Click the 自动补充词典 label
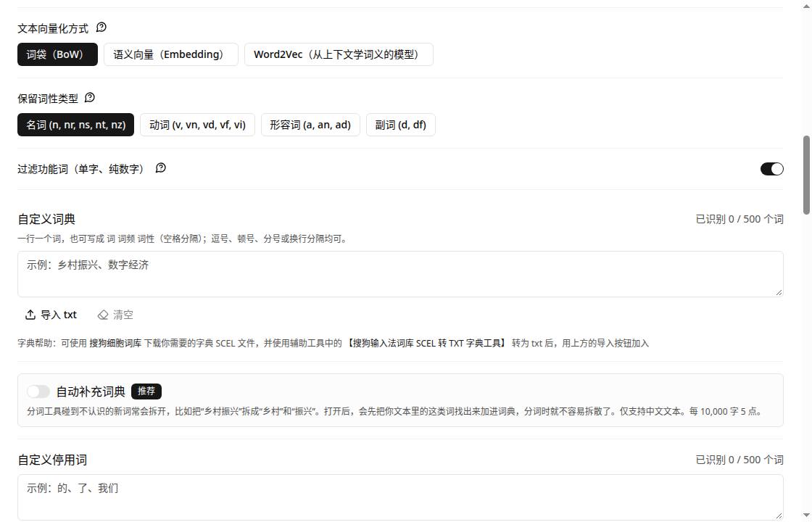812x522 pixels. 91,391
